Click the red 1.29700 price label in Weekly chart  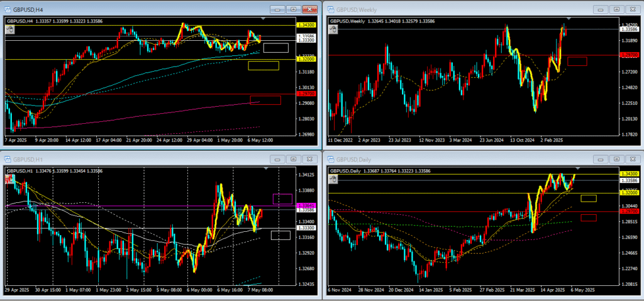tap(630, 55)
